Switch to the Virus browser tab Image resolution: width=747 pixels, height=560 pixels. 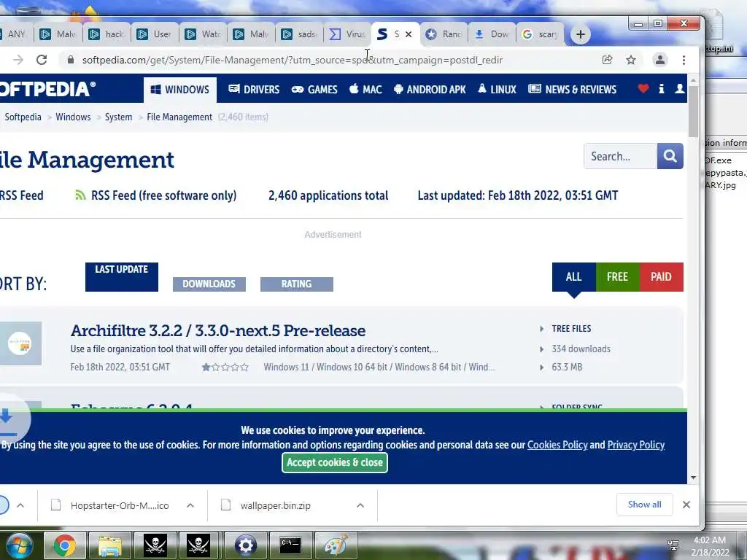(x=348, y=34)
